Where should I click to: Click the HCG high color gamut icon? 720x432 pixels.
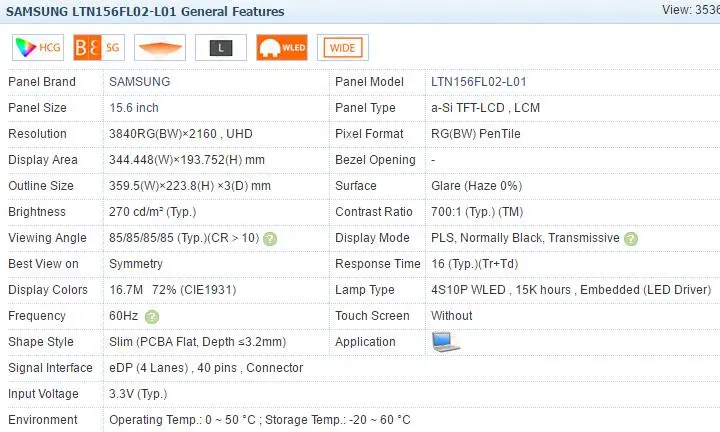click(x=38, y=47)
